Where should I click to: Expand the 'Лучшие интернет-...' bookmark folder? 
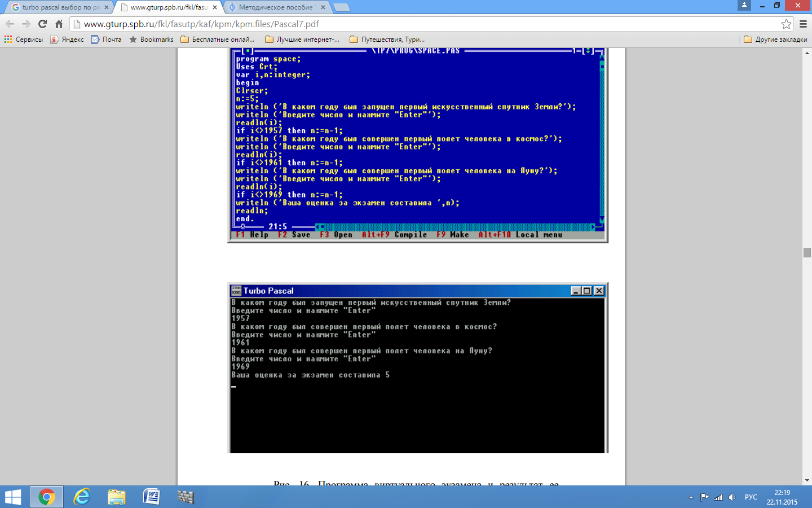302,40
